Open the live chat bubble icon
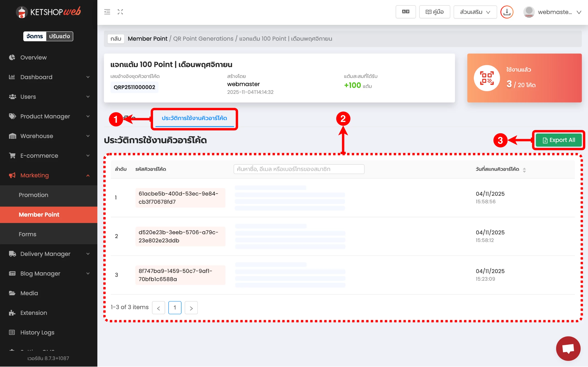 (x=568, y=348)
